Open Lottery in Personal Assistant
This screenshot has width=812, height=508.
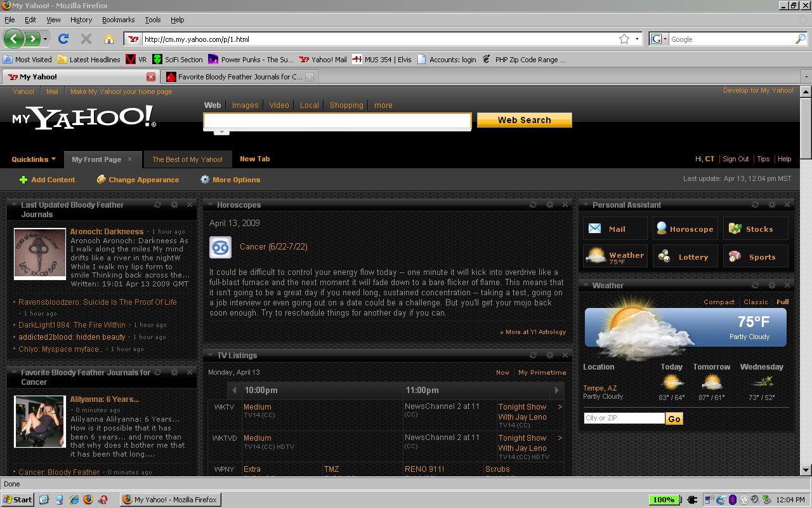(x=685, y=257)
